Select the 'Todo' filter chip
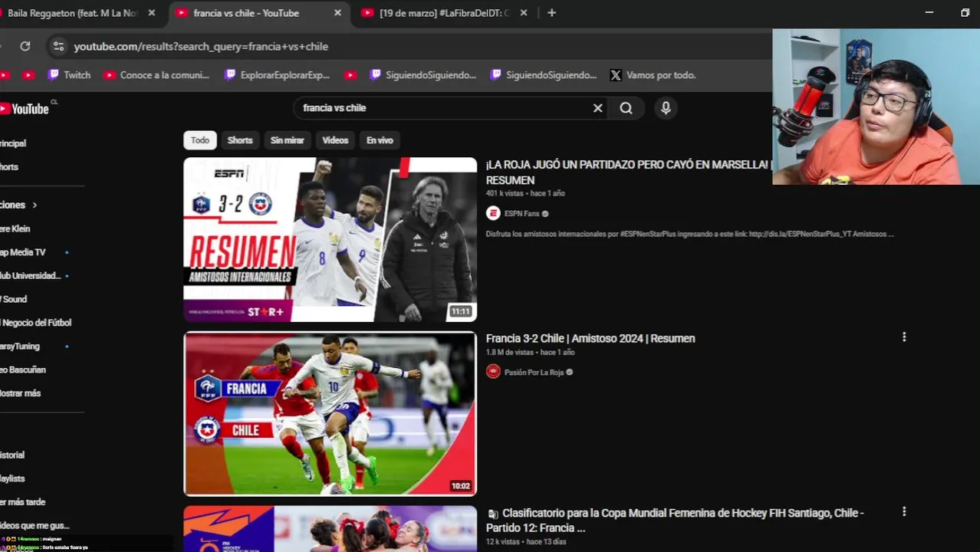The image size is (980, 552). [x=200, y=140]
